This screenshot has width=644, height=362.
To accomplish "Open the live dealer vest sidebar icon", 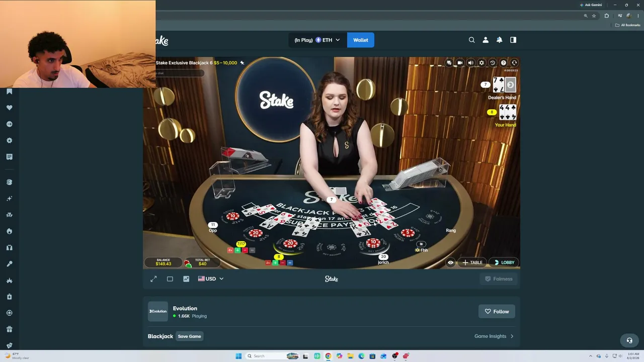I will coord(9,247).
